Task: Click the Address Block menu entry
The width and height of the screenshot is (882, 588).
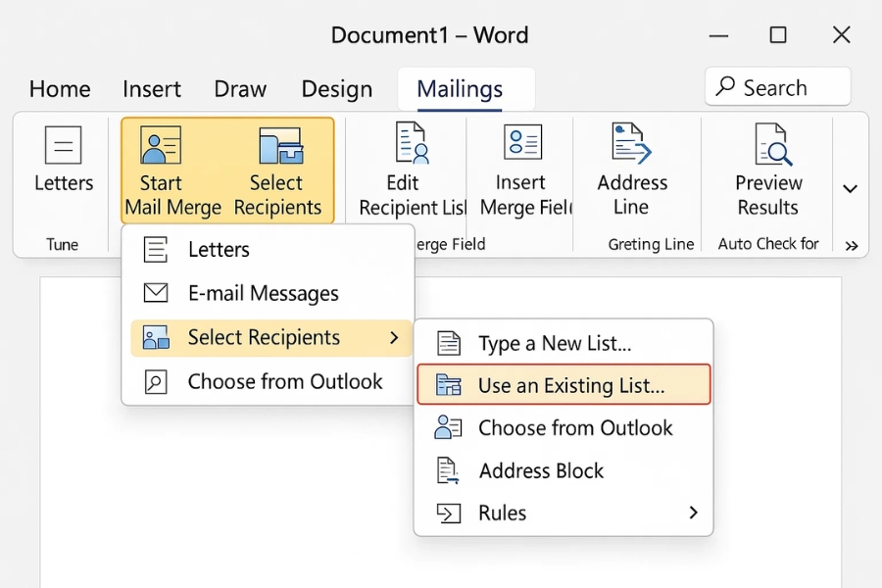Action: 542,470
